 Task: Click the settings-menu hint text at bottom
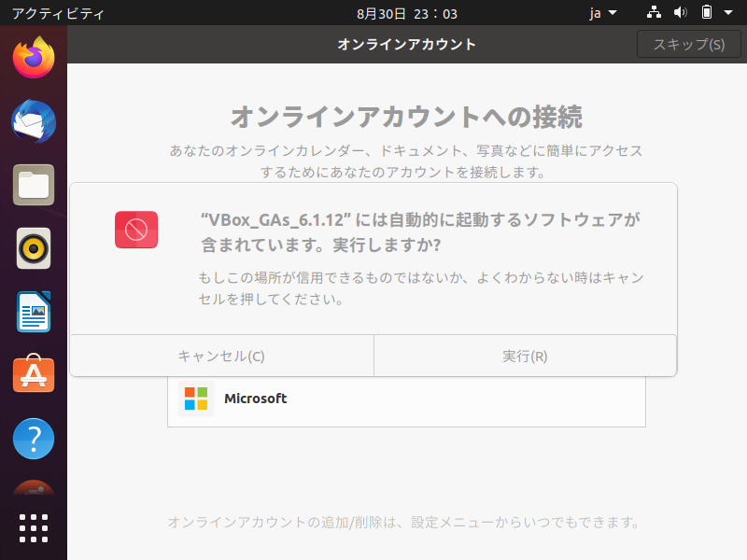click(404, 523)
